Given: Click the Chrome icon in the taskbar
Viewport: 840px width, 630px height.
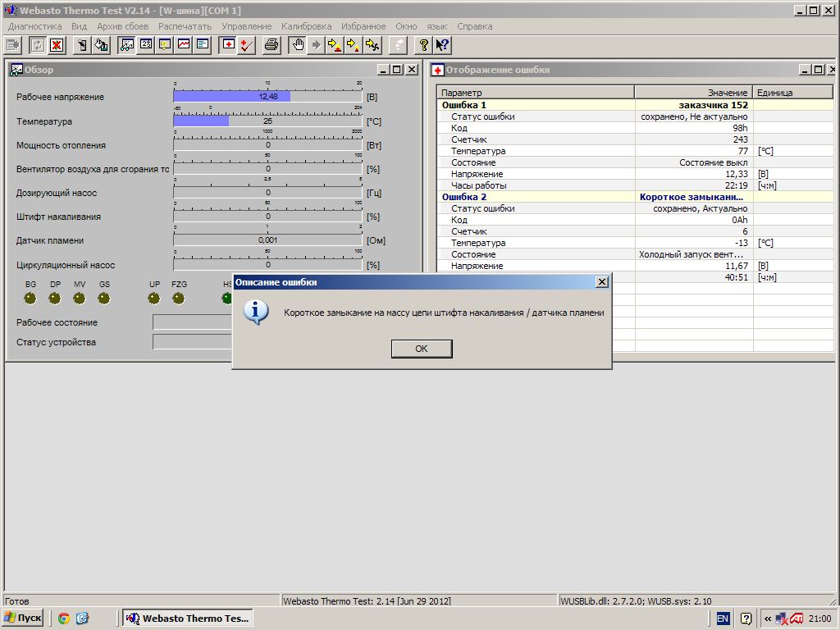Looking at the screenshot, I should click(x=64, y=619).
